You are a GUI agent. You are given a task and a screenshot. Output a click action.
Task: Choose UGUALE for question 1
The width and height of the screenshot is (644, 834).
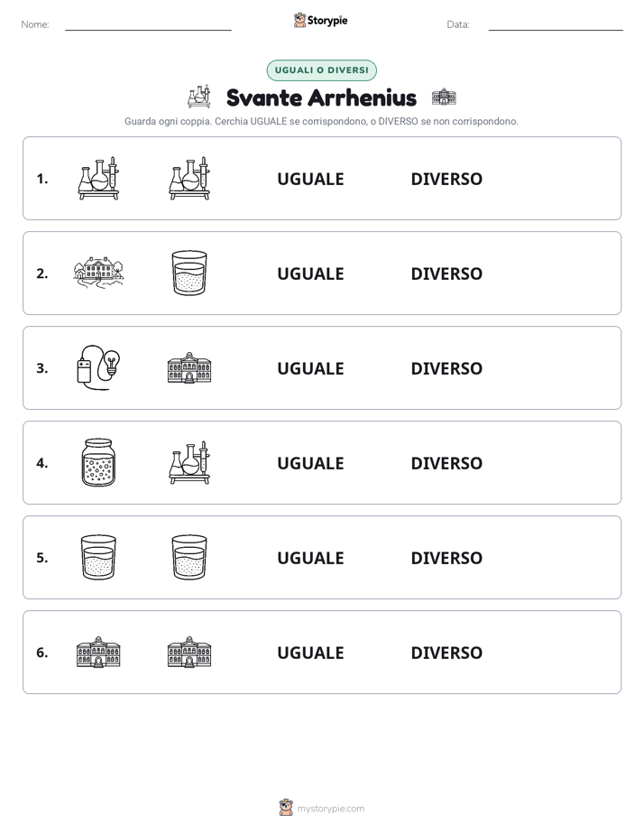tap(310, 179)
